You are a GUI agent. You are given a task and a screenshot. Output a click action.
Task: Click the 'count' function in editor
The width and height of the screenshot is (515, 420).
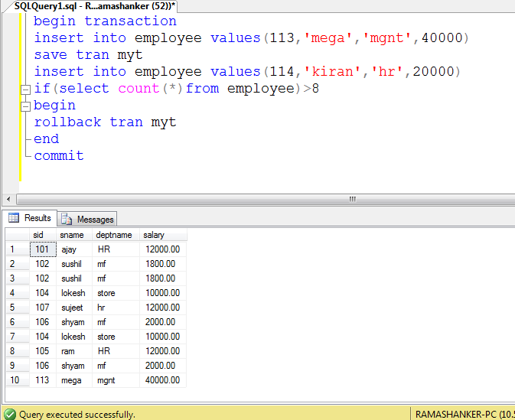tap(139, 89)
